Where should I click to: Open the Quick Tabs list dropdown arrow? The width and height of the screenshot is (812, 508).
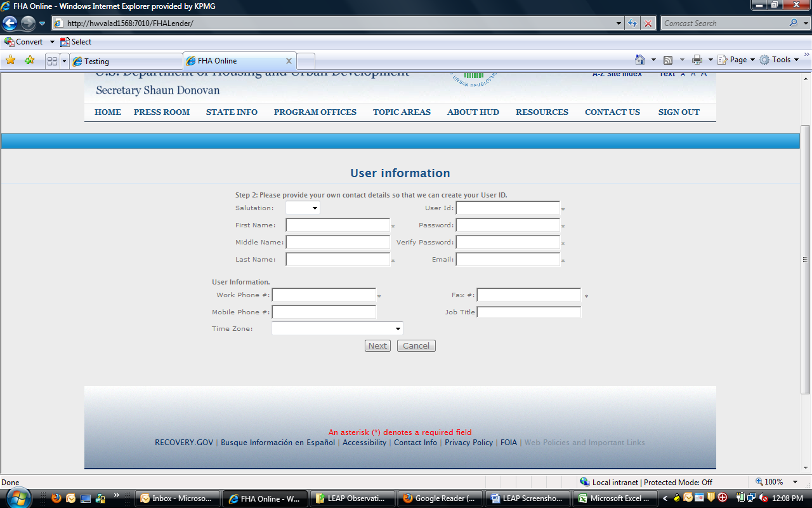64,61
